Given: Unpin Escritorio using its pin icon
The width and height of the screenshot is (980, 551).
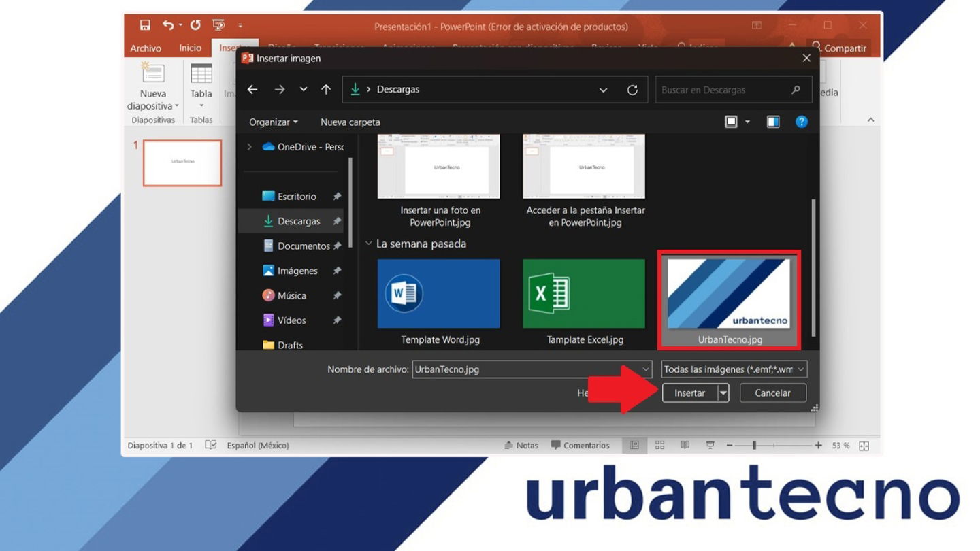Looking at the screenshot, I should [336, 197].
